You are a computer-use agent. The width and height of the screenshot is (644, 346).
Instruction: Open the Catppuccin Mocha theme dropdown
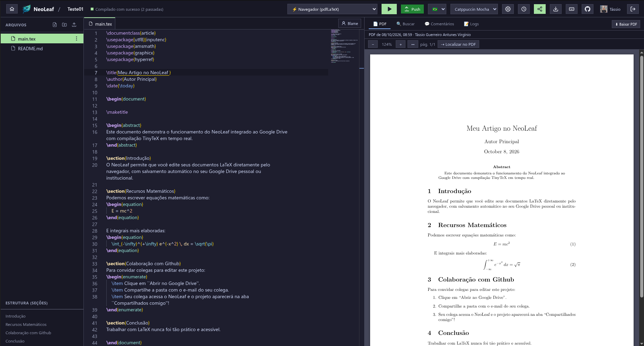[x=474, y=9]
